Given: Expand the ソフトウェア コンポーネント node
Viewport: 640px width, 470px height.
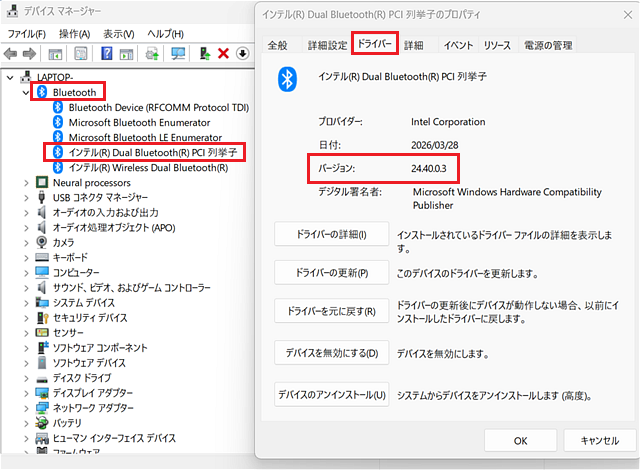Looking at the screenshot, I should tap(26, 348).
